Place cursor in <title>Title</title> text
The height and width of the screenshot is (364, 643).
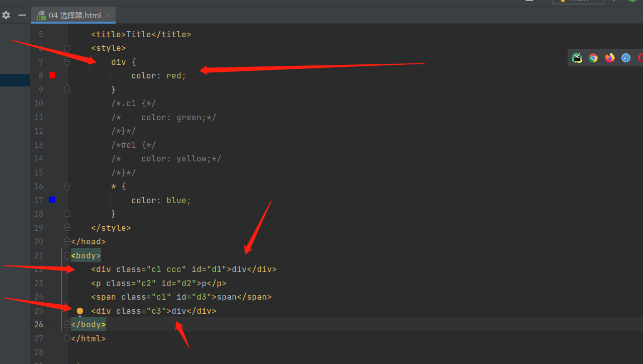141,34
